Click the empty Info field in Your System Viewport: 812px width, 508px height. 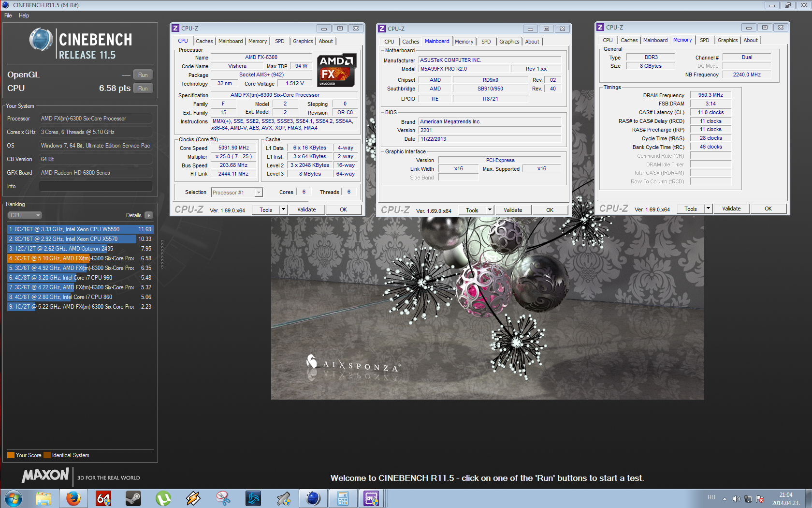coord(96,186)
